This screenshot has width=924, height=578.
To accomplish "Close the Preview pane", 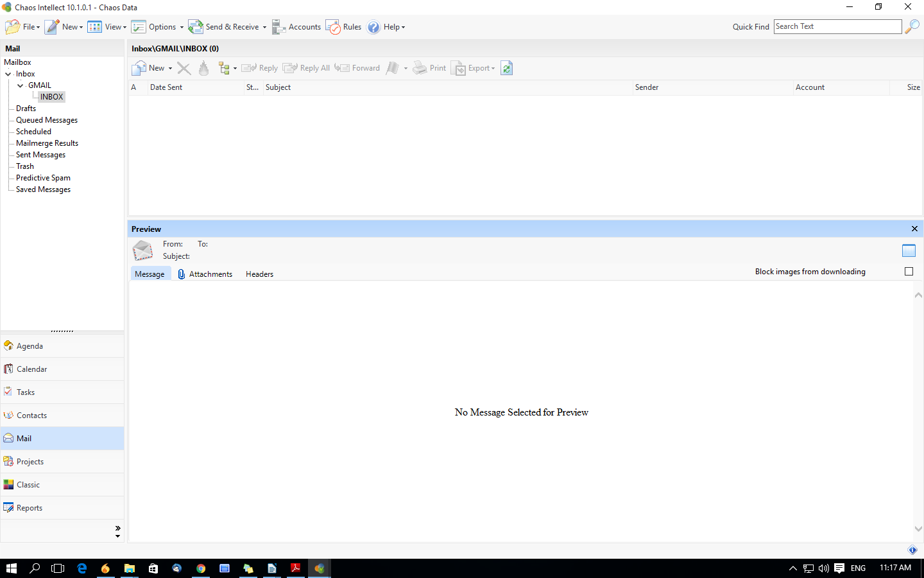I will [x=914, y=229].
